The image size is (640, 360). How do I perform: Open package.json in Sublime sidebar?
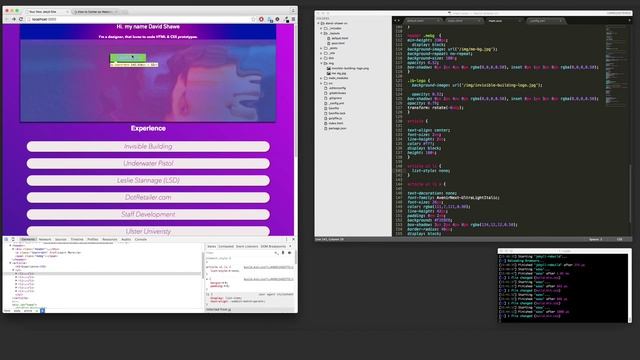coord(337,128)
